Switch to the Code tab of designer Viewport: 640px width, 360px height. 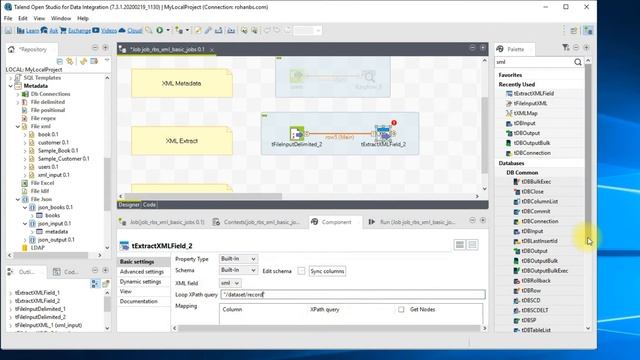pyautogui.click(x=149, y=204)
